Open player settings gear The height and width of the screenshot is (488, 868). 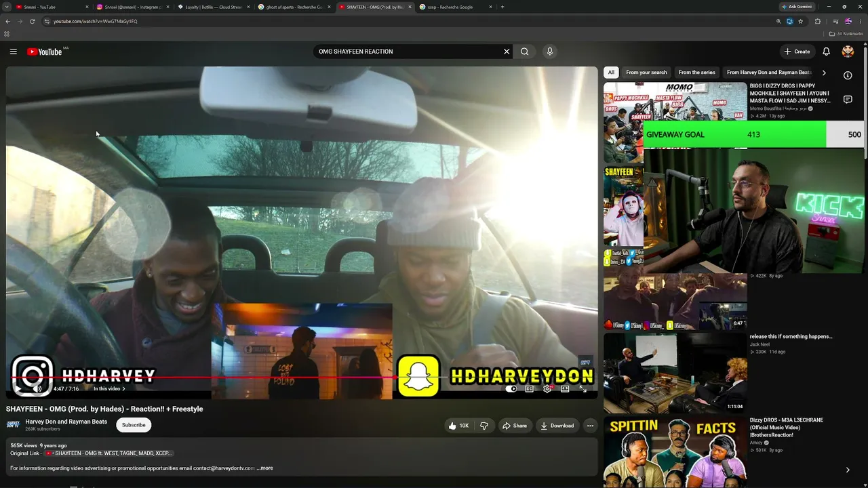[x=547, y=389]
